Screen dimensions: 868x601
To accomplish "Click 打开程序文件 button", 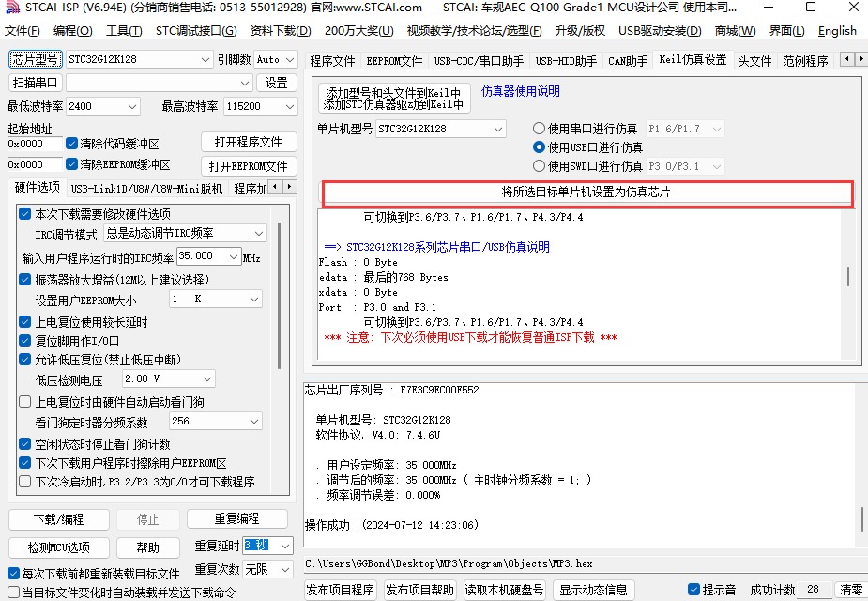I will coord(249,142).
